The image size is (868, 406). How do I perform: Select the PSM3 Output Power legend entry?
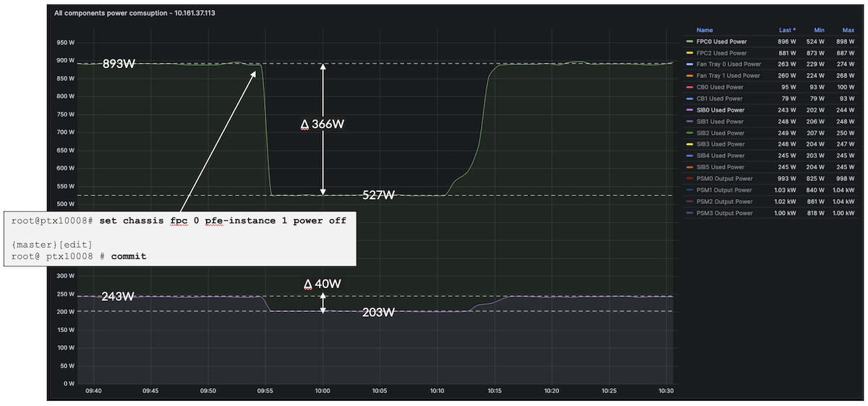pos(724,213)
